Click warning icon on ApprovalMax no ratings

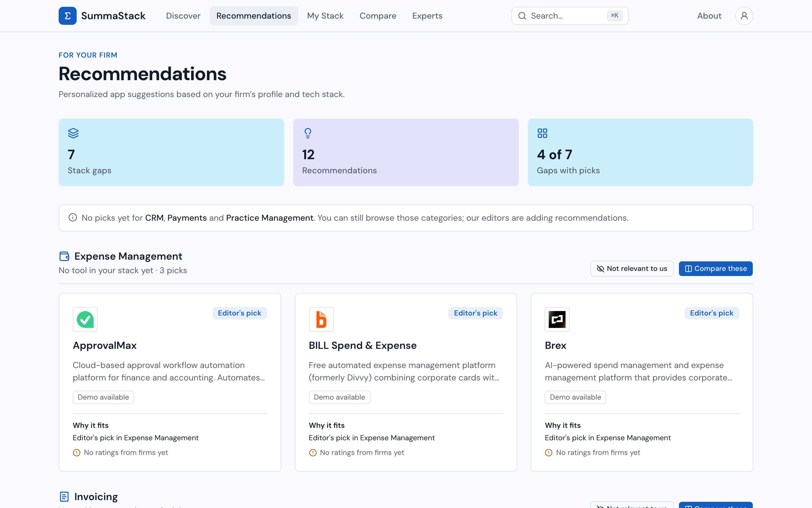point(76,453)
